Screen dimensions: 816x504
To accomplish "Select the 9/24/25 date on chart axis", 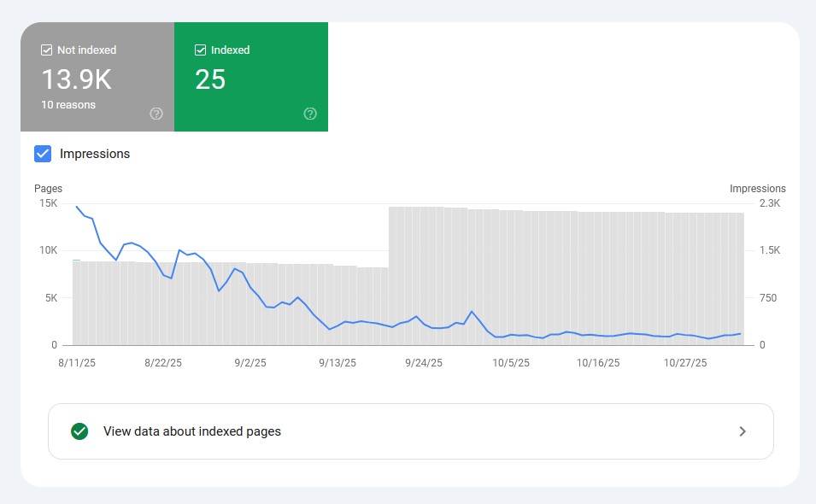I will point(423,362).
